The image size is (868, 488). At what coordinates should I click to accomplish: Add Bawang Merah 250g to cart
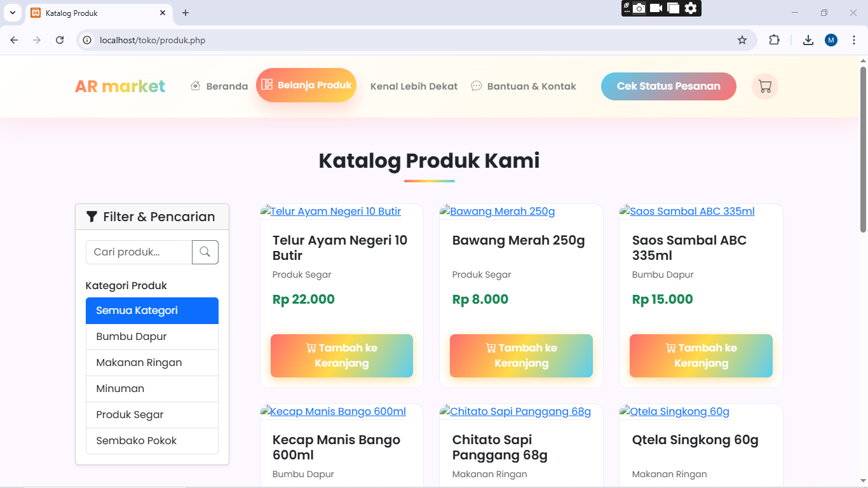(521, 356)
